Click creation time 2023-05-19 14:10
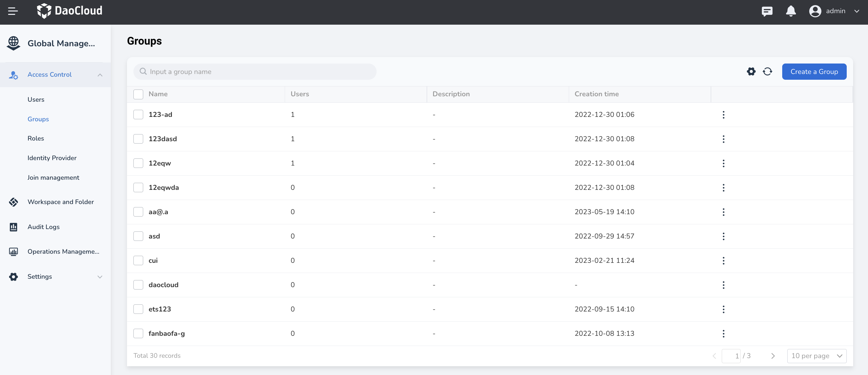The image size is (868, 375). tap(605, 212)
